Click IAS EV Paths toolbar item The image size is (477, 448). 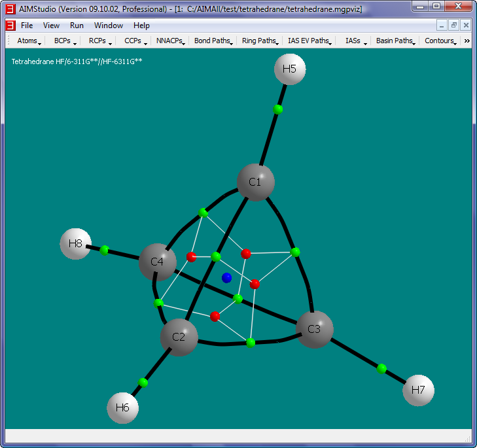(x=309, y=41)
